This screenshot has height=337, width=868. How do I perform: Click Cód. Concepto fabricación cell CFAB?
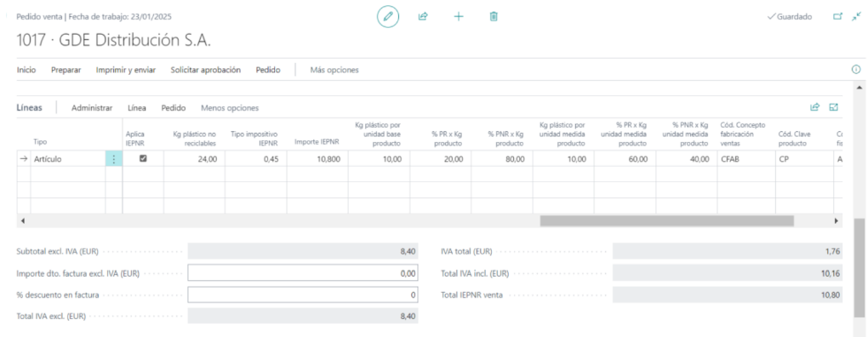[x=746, y=159]
